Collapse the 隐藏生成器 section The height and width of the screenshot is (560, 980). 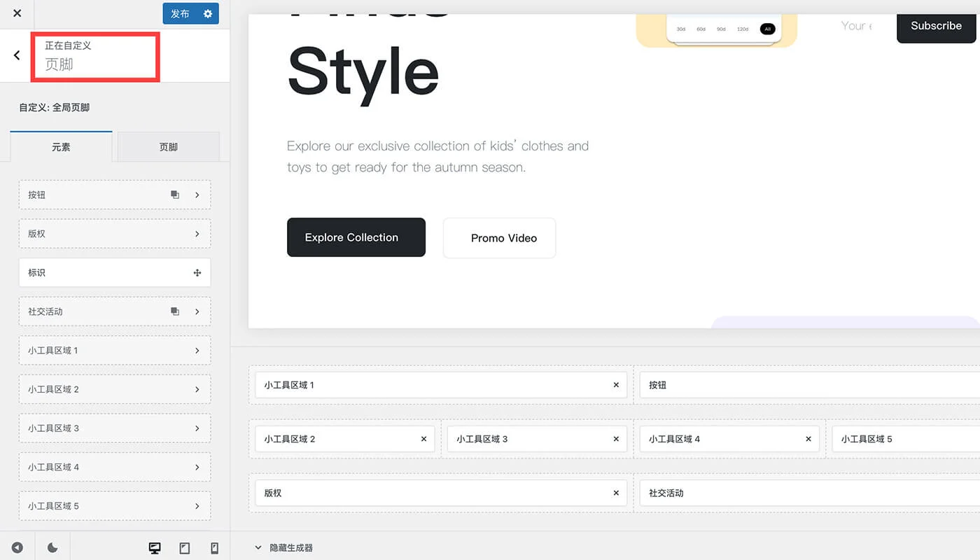258,548
